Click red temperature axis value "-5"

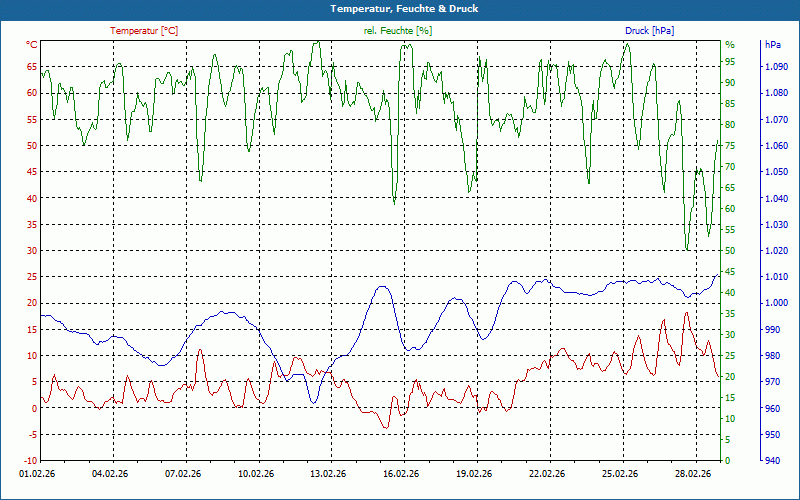pyautogui.click(x=33, y=435)
